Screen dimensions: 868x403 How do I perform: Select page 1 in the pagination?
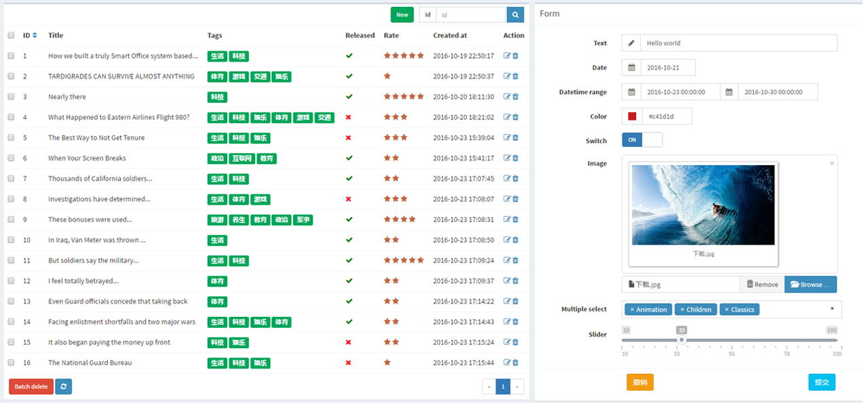pos(502,386)
